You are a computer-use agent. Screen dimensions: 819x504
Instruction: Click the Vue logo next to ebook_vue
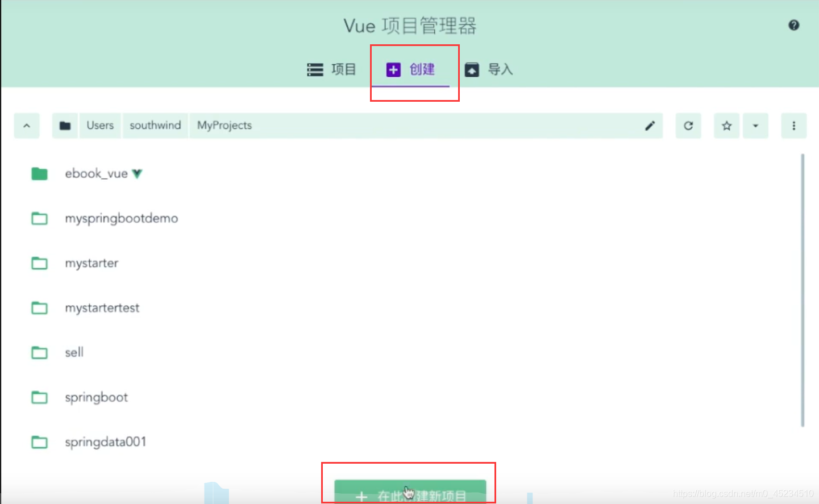[x=137, y=174]
